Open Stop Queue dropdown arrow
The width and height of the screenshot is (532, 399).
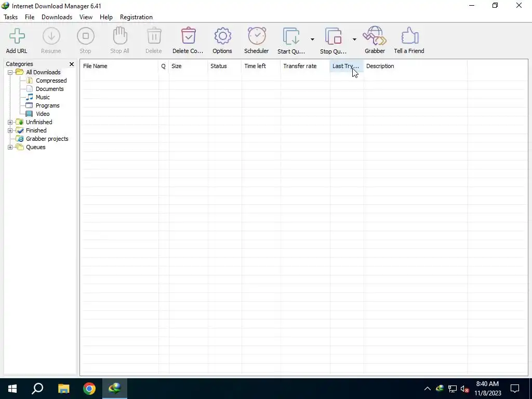click(354, 39)
